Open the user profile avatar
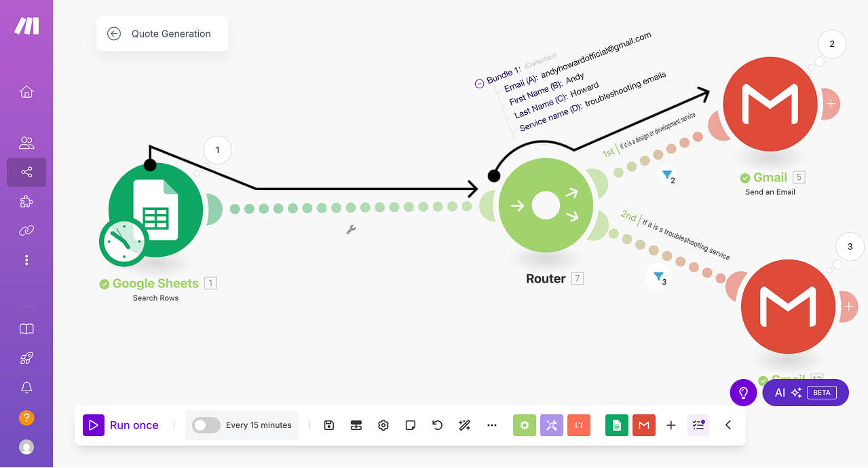The image size is (868, 468). (26, 447)
